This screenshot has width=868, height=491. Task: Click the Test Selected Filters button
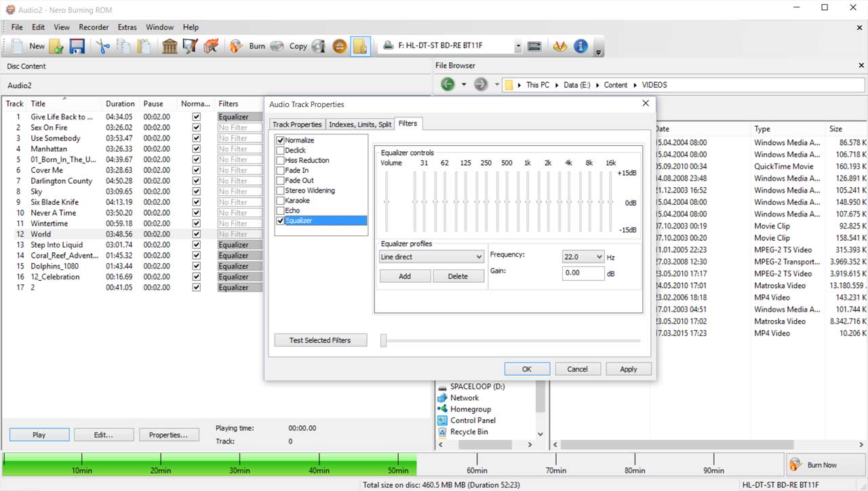320,340
